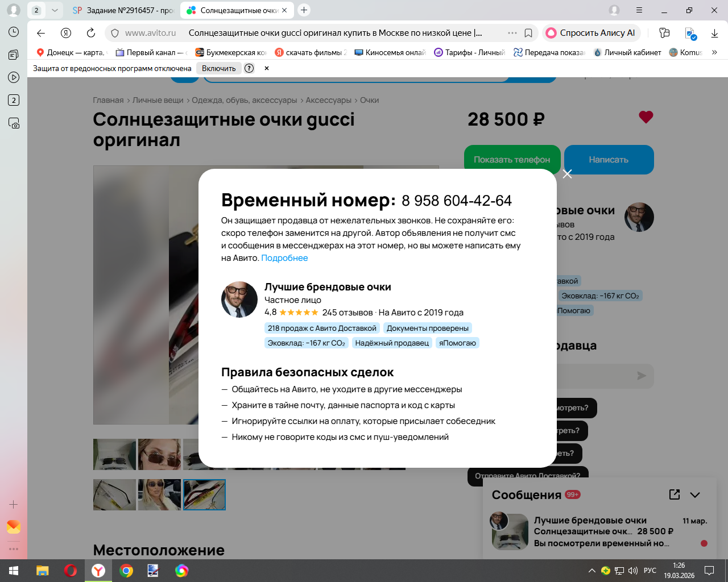Viewport: 728px width, 582px height.
Task: Dismiss the protection warning bar
Action: (x=266, y=68)
